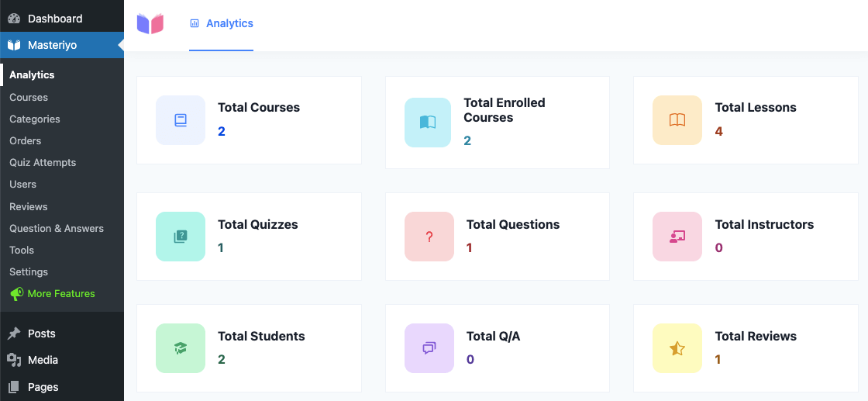Click the Total Lessons orange book icon
This screenshot has height=401, width=868.
(677, 120)
